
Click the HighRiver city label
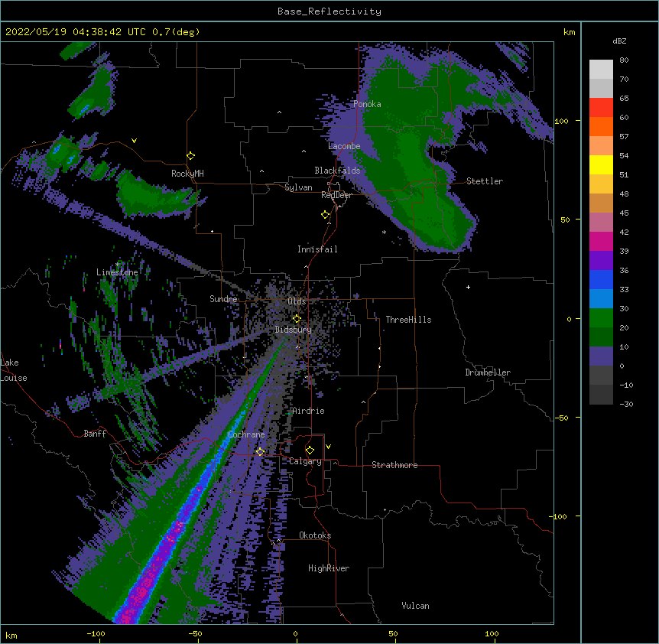click(x=329, y=568)
